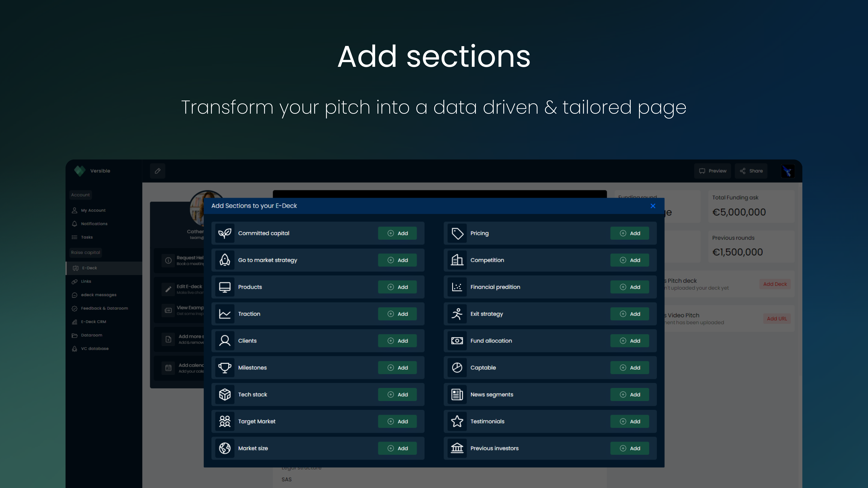
Task: Click the Market size globe icon
Action: pyautogui.click(x=225, y=448)
